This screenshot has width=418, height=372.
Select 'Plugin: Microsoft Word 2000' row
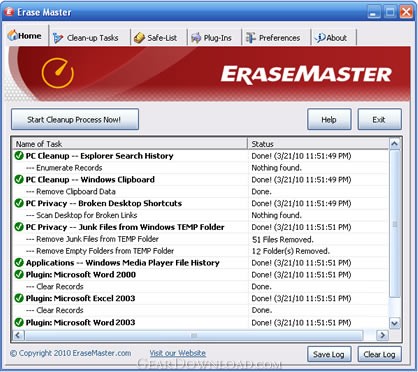[200, 274]
